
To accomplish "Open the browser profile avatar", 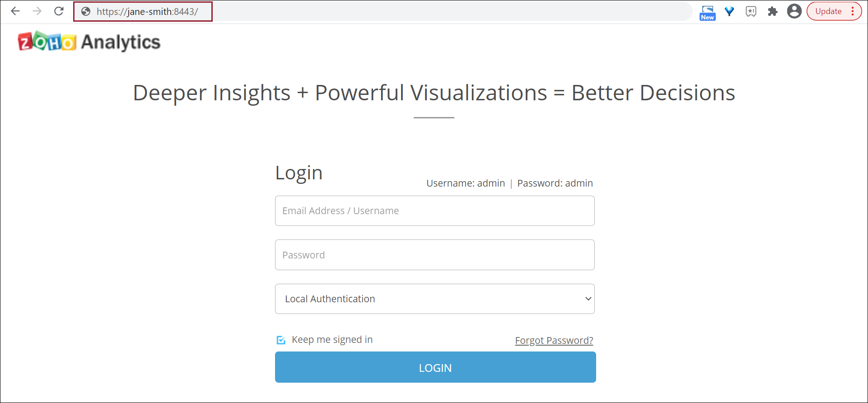I will tap(794, 11).
